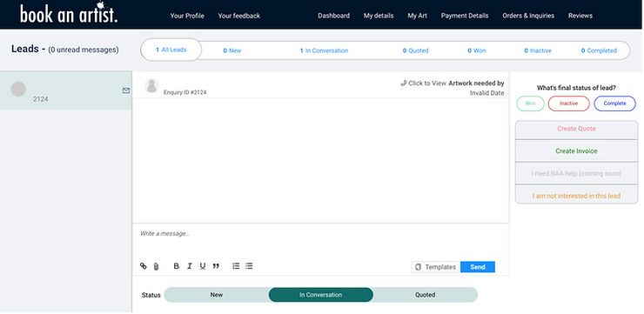Open Your feedback in the top navigation
The width and height of the screenshot is (644, 314).
click(x=239, y=16)
